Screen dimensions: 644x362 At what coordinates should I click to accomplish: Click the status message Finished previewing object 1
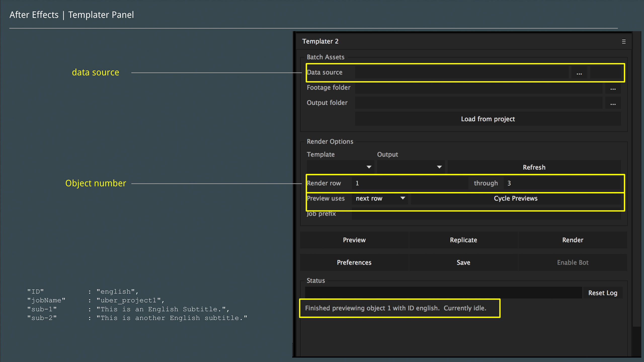click(396, 308)
